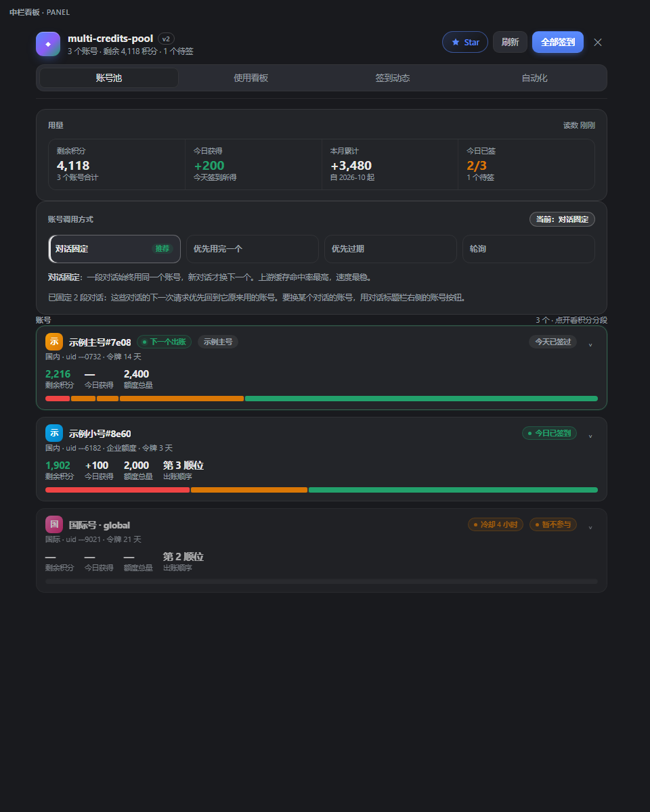Click the 本月累计 +3,480 stat

pyautogui.click(x=390, y=164)
